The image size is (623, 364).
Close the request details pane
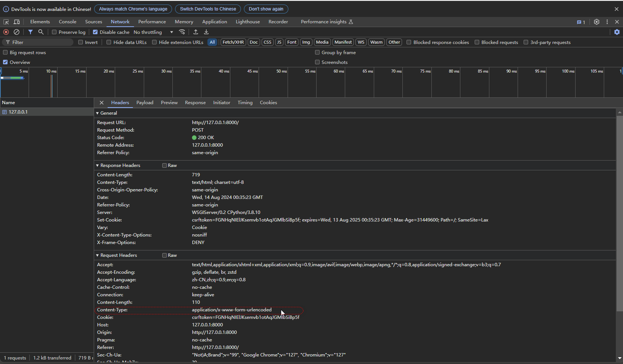point(102,103)
